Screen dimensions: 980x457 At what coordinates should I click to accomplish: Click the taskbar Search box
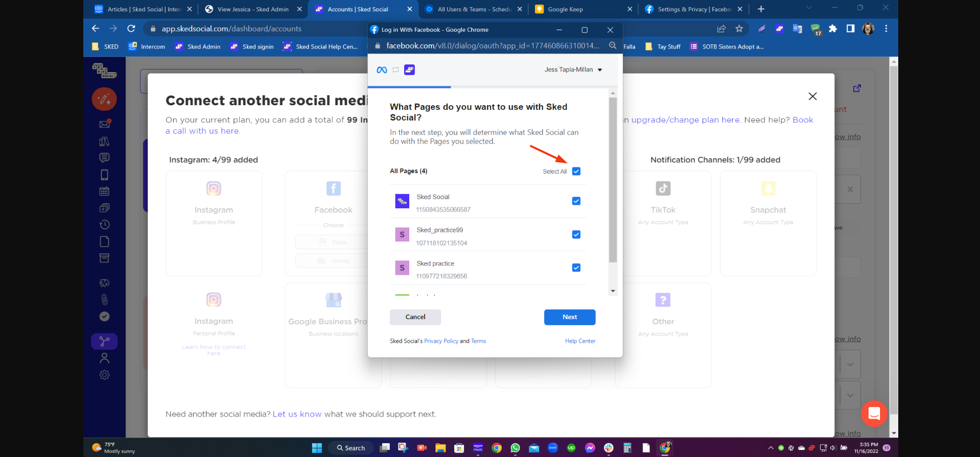point(351,448)
